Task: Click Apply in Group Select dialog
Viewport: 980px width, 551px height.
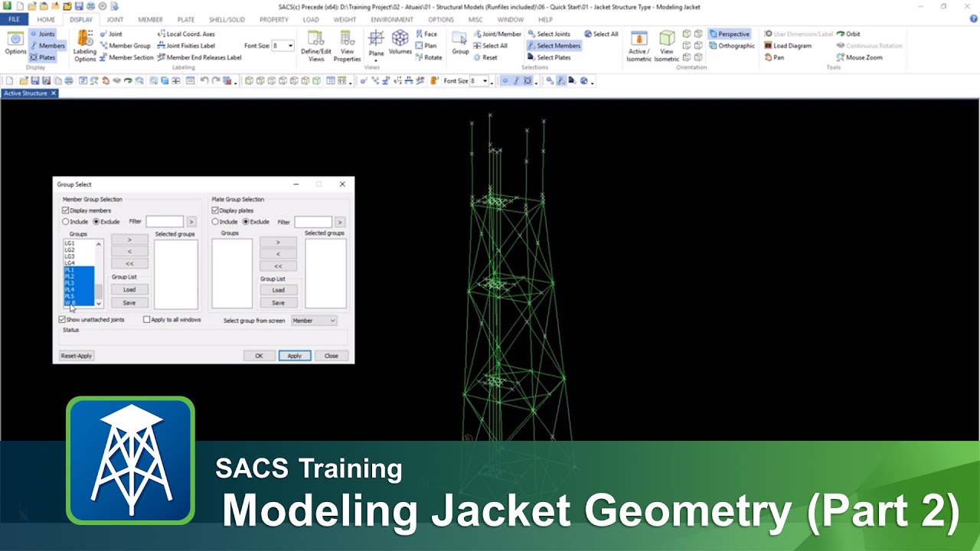Action: (x=294, y=356)
